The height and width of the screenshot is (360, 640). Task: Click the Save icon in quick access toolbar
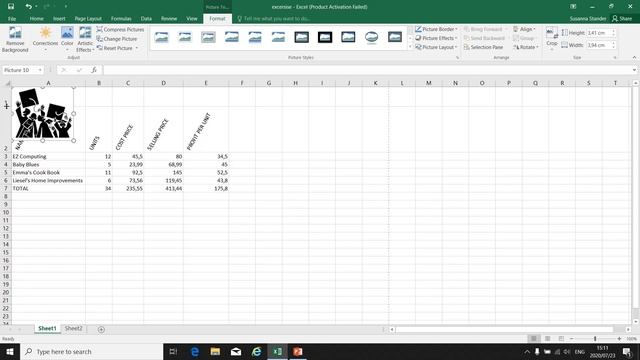[x=11, y=7]
